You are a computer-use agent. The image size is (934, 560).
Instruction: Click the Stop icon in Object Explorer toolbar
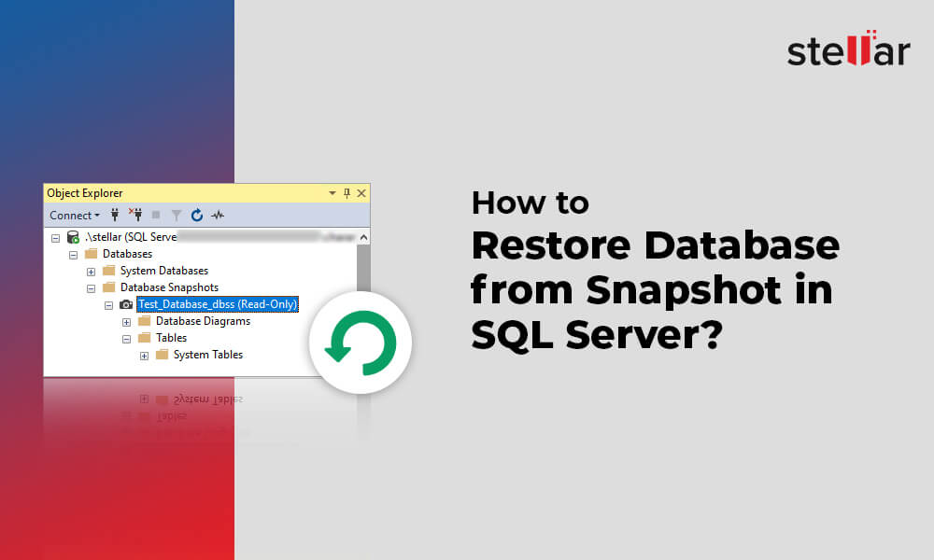(157, 215)
